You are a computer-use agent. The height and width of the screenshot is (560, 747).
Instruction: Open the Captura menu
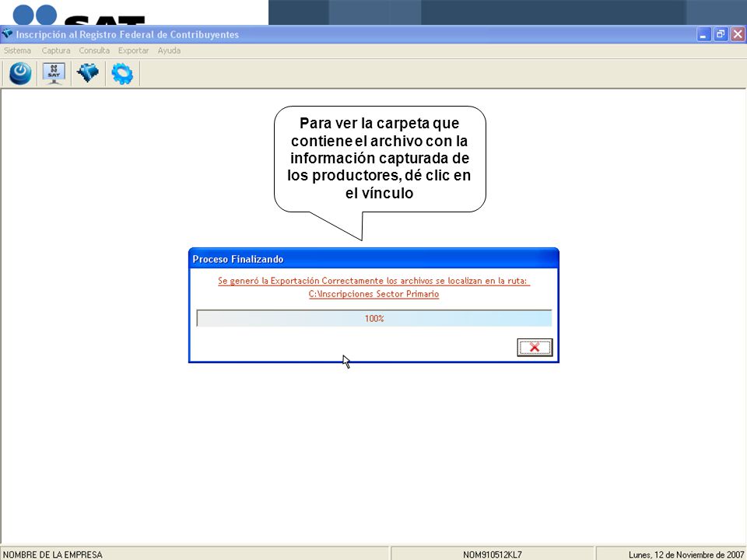pyautogui.click(x=56, y=51)
